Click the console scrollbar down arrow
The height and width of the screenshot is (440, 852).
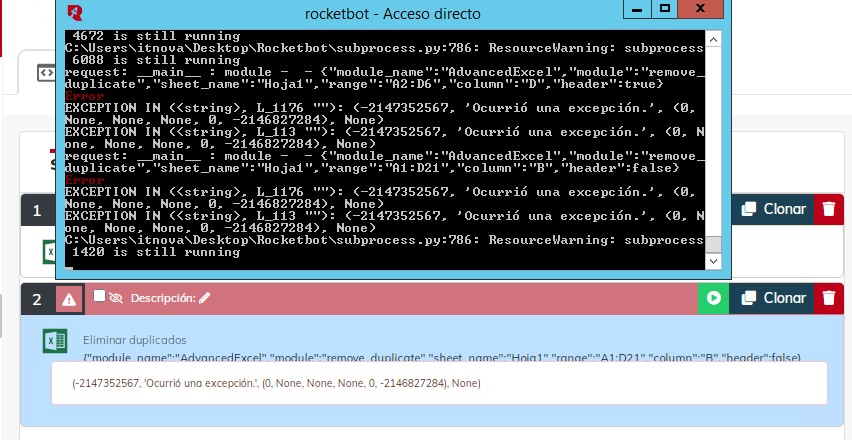click(x=713, y=260)
